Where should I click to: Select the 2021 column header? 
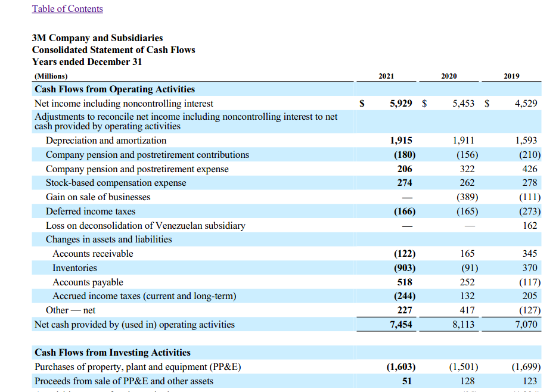coord(386,76)
